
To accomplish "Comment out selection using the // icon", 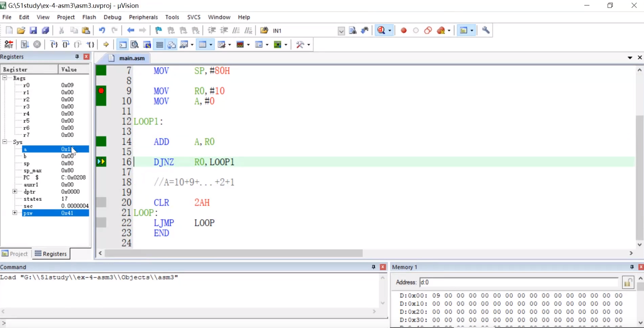I will coord(236,30).
